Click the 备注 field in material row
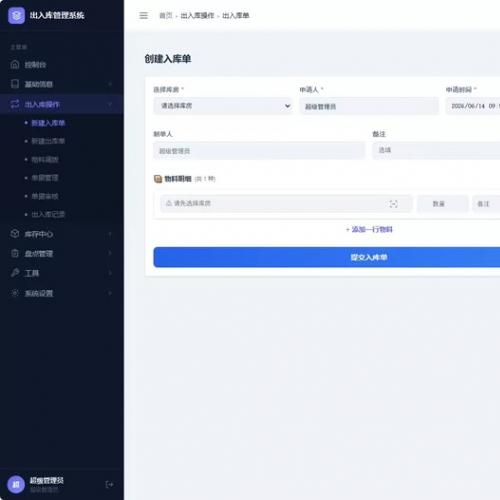500x500 pixels. click(x=486, y=204)
